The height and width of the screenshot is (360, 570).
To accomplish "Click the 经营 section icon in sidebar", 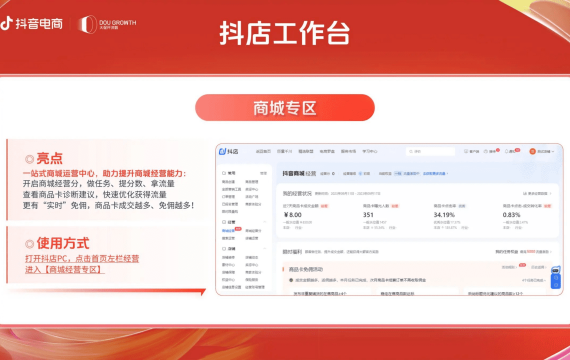I will point(224,222).
